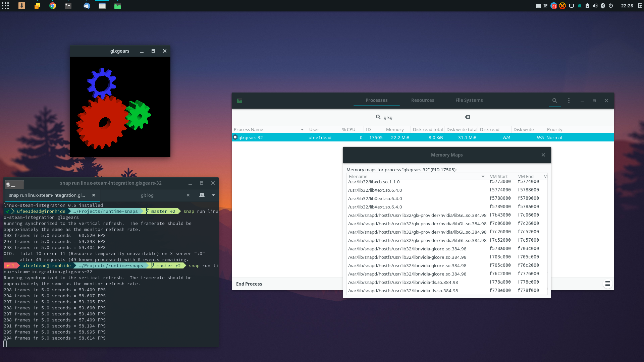Switch to the glxgears window icon in panel
The width and height of the screenshot is (644, 362).
(102, 6)
